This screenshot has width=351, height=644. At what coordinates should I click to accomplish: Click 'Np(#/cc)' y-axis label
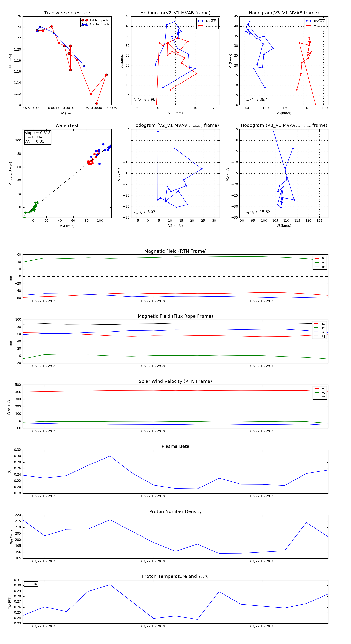click(11, 537)
